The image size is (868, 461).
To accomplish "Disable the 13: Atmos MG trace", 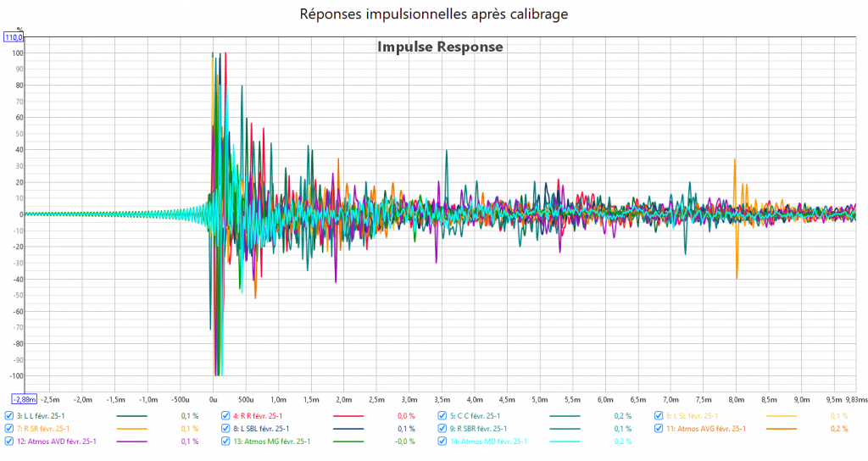I will tap(226, 442).
